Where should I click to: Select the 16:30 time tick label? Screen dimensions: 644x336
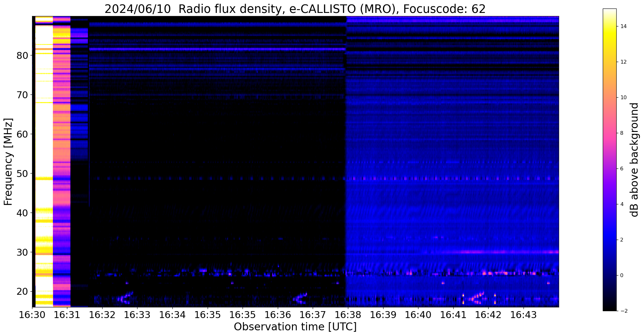click(x=32, y=315)
